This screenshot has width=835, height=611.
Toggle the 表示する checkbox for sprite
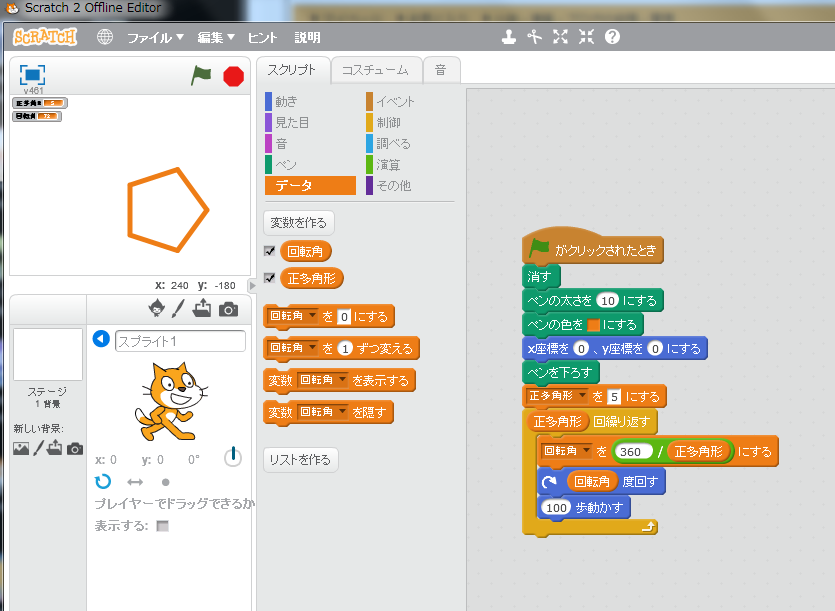click(162, 526)
